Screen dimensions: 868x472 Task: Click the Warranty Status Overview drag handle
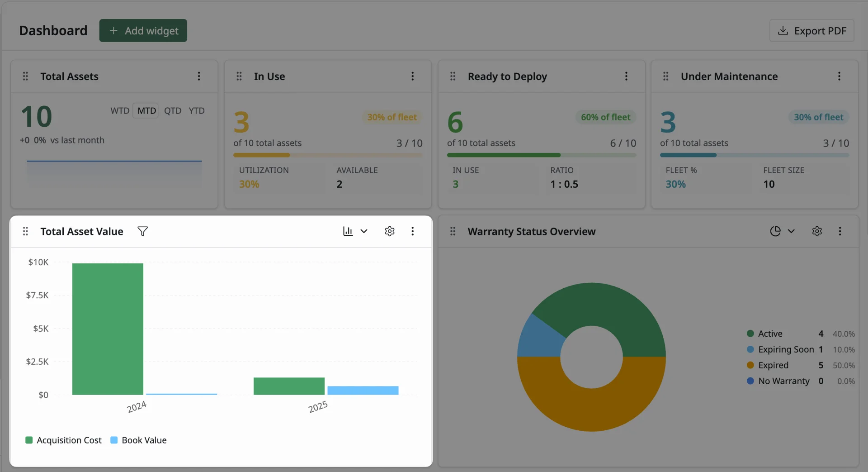(453, 231)
